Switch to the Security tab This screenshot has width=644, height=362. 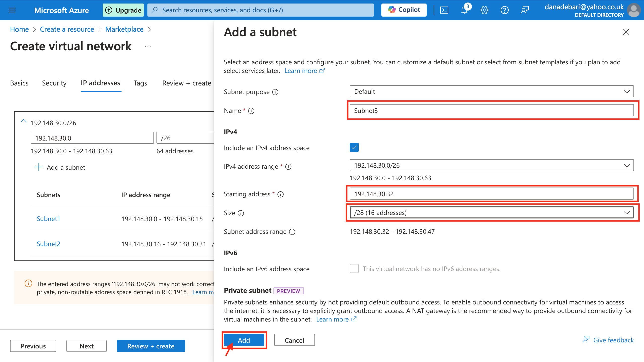coord(54,83)
